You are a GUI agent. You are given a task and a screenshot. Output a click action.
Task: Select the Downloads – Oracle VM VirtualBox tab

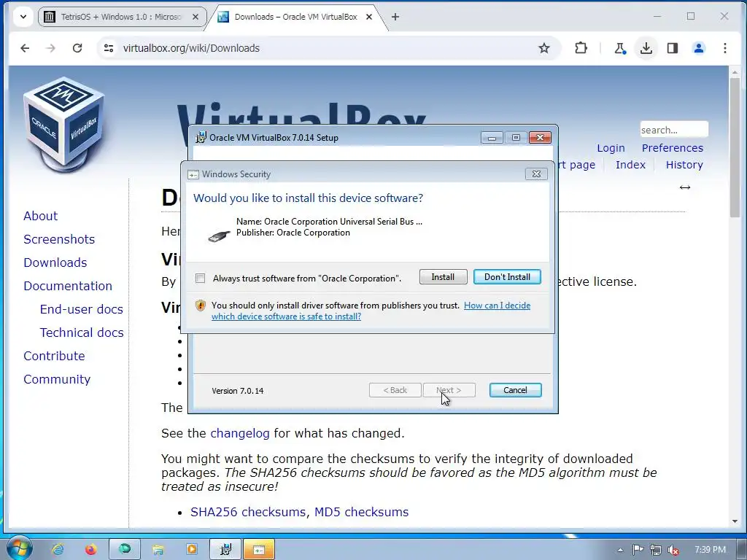pos(295,17)
